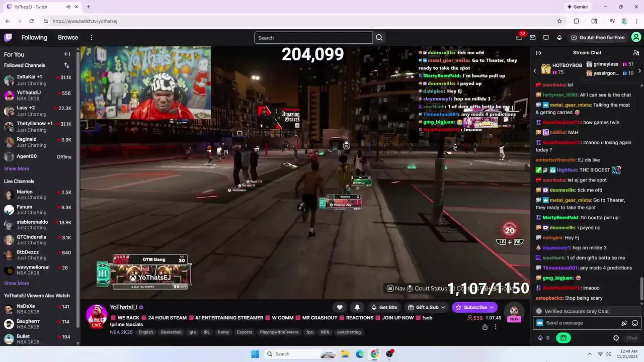The width and height of the screenshot is (644, 362).
Task: Click the Get Bits button
Action: tap(384, 307)
